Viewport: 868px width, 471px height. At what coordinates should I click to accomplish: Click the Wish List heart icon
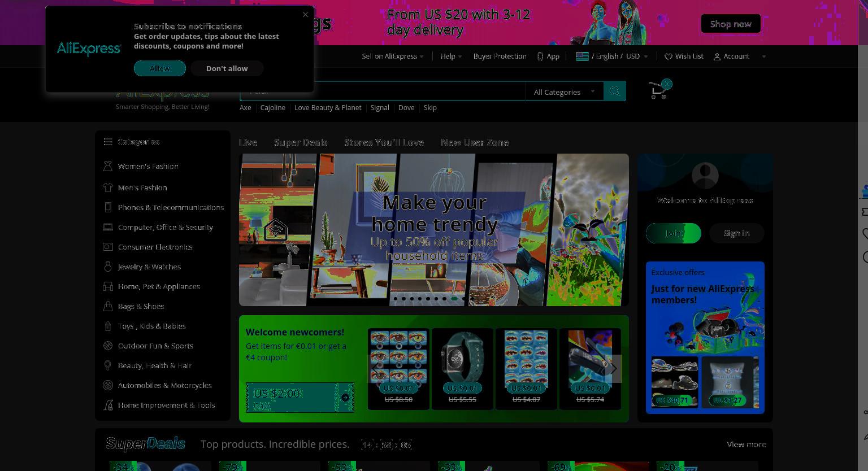(x=669, y=56)
